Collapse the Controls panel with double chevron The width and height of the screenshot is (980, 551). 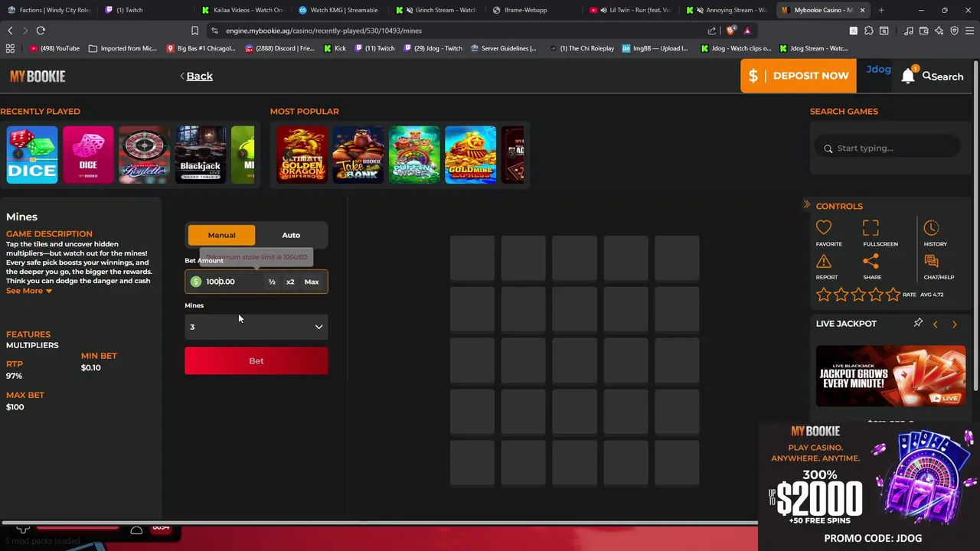click(806, 205)
